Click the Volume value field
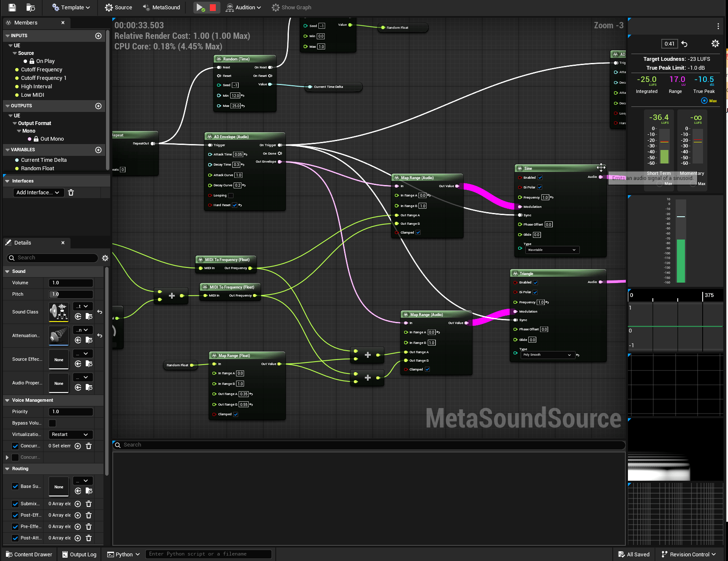Viewport: 728px width, 561px height. click(x=71, y=283)
